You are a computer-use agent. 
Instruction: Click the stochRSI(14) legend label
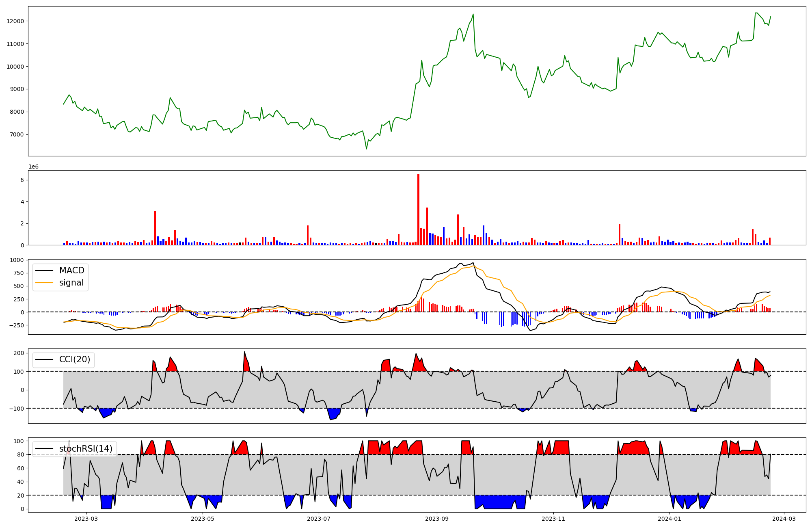click(86, 449)
